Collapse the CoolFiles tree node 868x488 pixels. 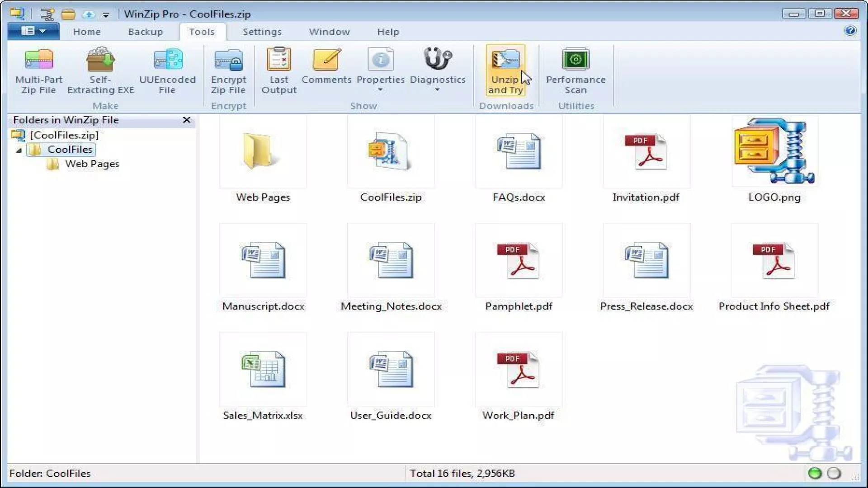point(19,150)
